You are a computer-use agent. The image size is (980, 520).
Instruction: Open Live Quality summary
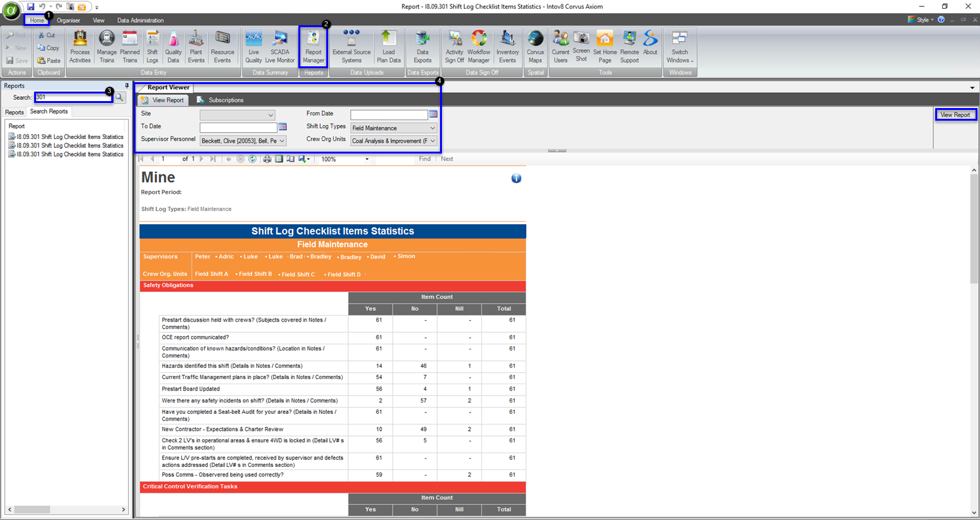coord(254,47)
